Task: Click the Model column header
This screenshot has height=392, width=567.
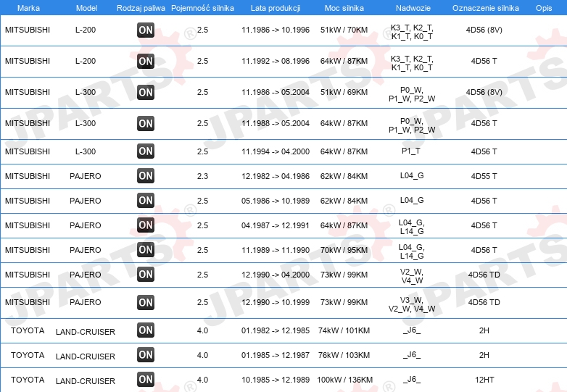Action: click(x=86, y=8)
